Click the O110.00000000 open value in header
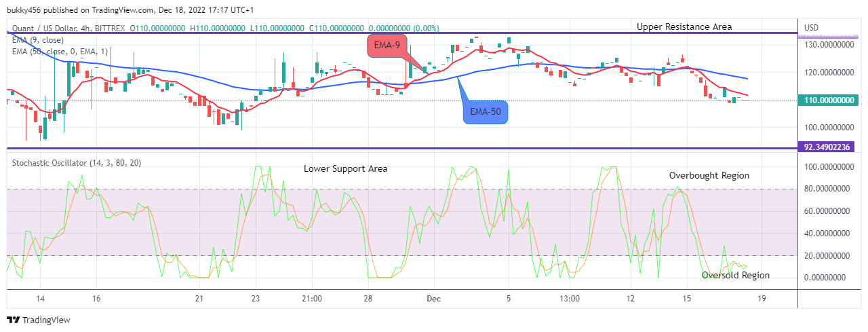This screenshot has height=332, width=868. (157, 29)
